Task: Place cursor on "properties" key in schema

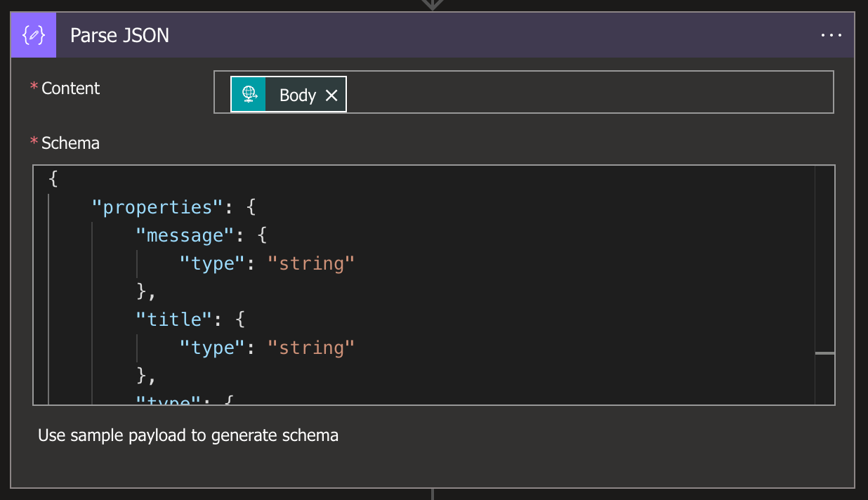Action: (157, 208)
